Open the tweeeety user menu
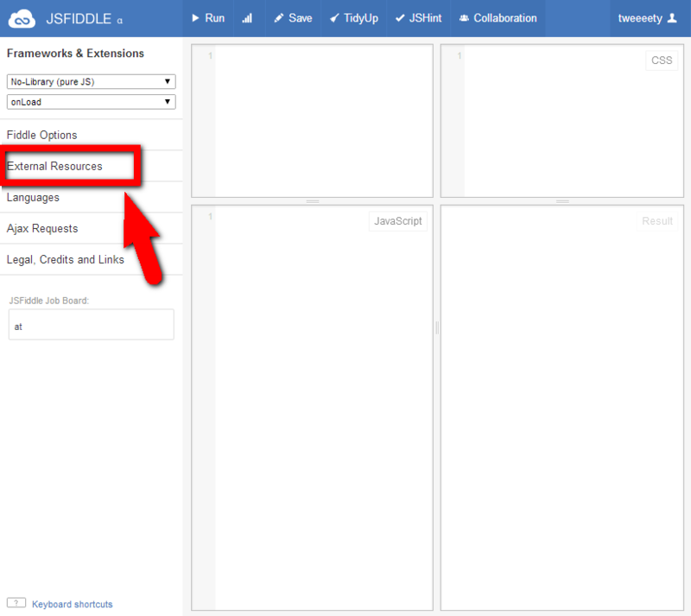The width and height of the screenshot is (691, 616). pyautogui.click(x=647, y=18)
